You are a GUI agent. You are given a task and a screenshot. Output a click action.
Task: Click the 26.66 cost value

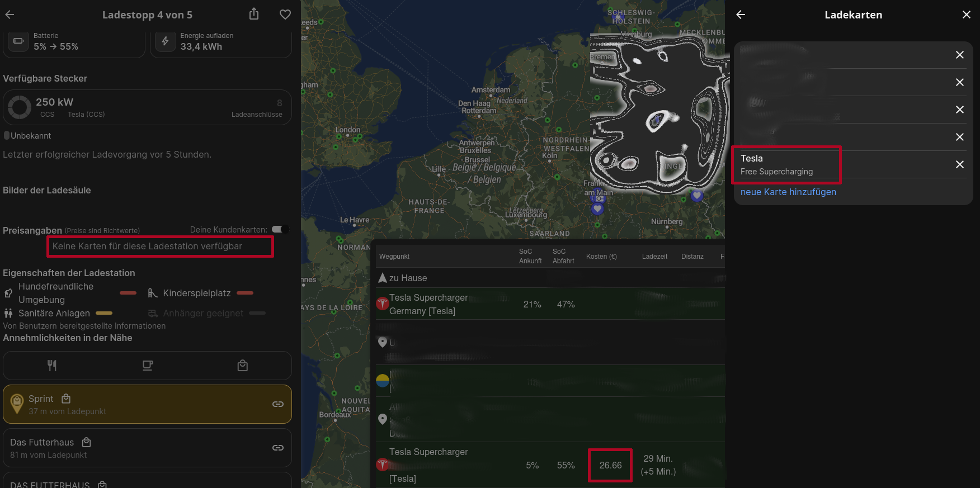coord(610,465)
